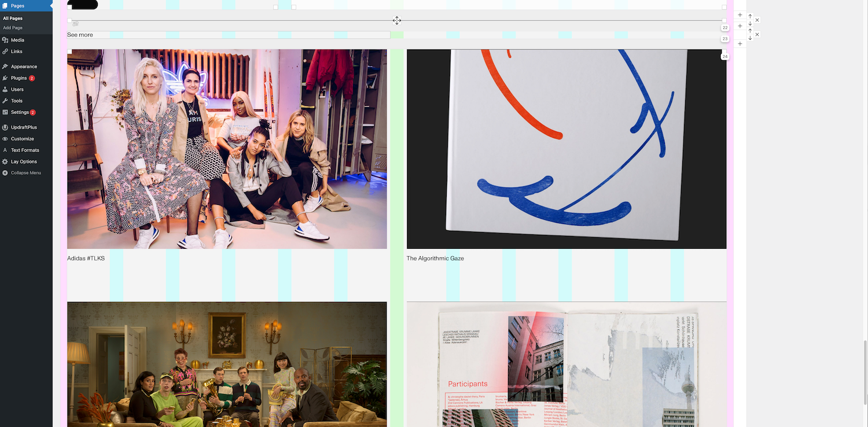
Task: Click the plus button beside row badge 22
Action: [x=740, y=26]
